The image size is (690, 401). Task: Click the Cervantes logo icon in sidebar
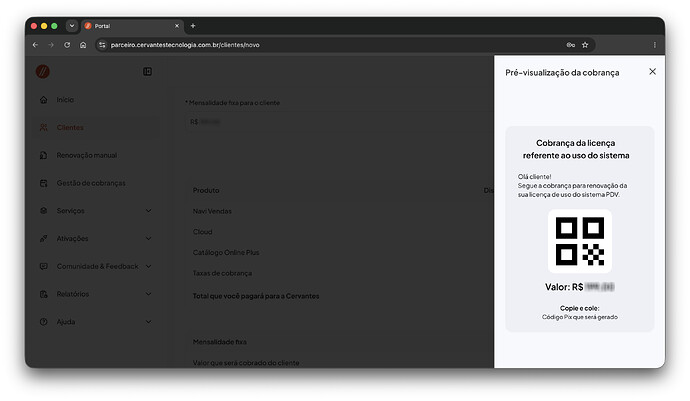click(43, 71)
